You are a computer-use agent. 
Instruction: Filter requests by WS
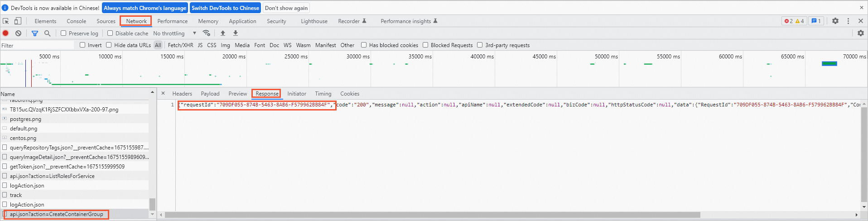click(287, 45)
